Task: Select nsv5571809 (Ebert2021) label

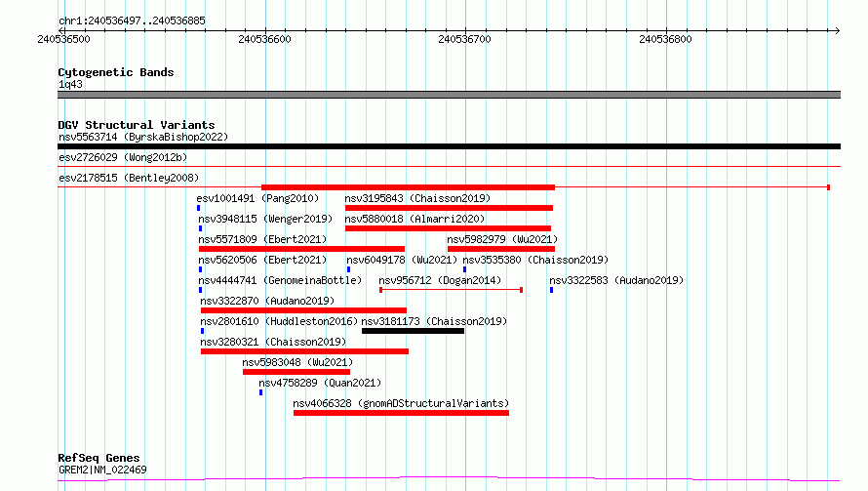Action: [262, 239]
